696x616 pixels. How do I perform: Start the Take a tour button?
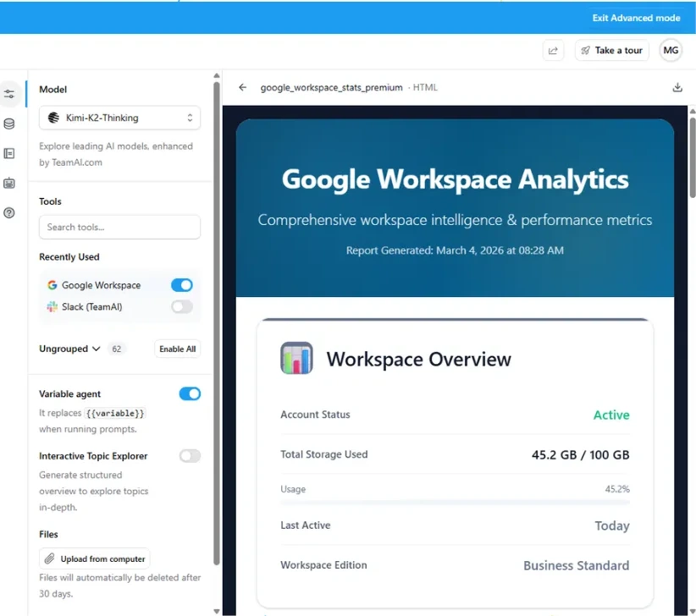611,51
